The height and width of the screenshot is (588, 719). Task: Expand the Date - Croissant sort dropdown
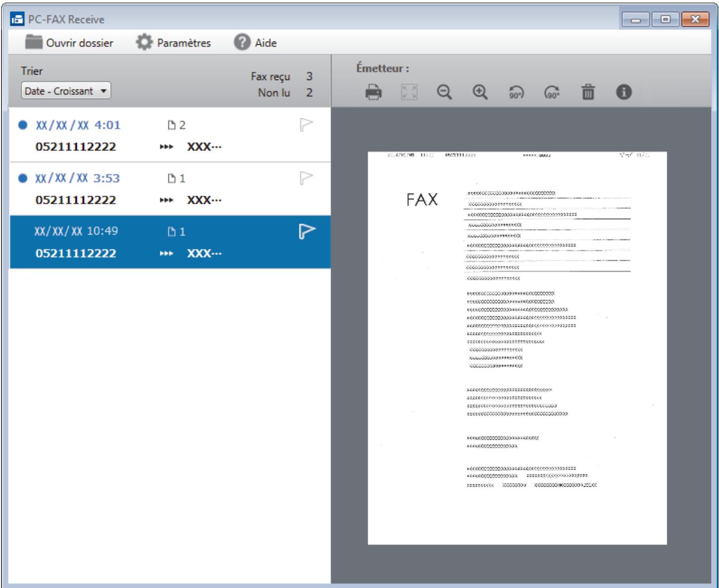point(66,91)
